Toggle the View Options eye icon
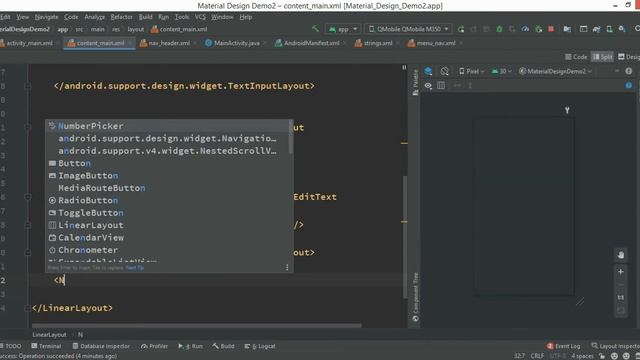This screenshot has height=360, width=640. point(428,85)
